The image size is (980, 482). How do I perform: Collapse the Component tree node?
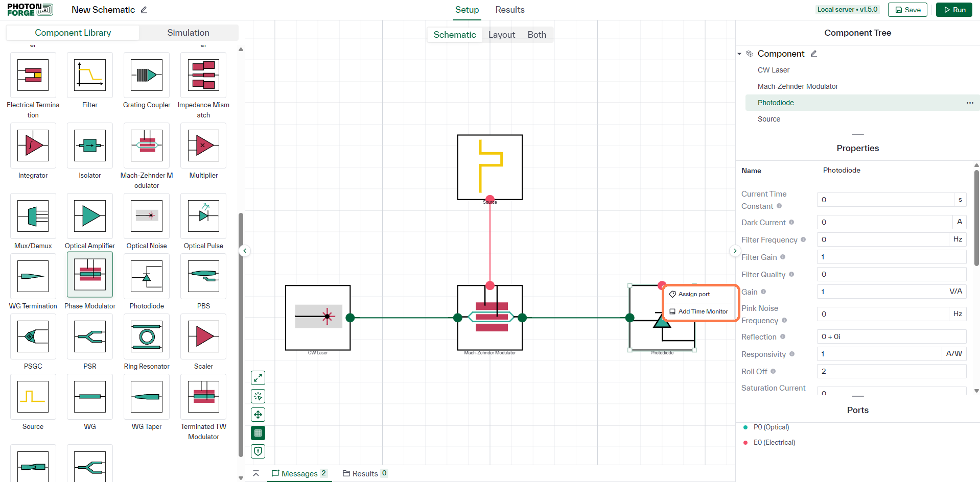click(739, 54)
